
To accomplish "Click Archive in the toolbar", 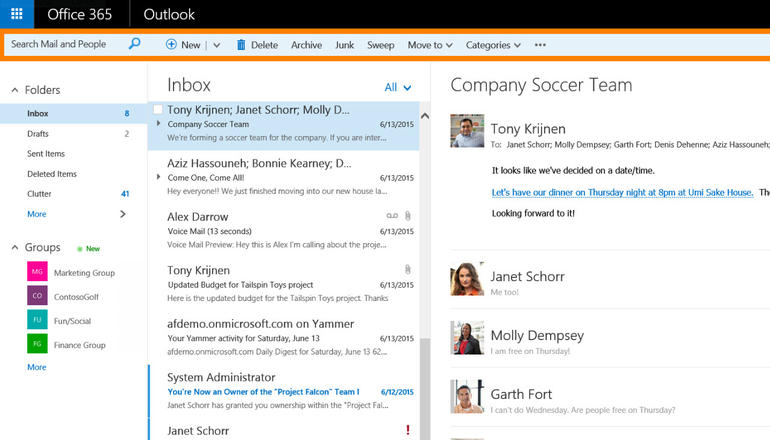I will pyautogui.click(x=306, y=45).
